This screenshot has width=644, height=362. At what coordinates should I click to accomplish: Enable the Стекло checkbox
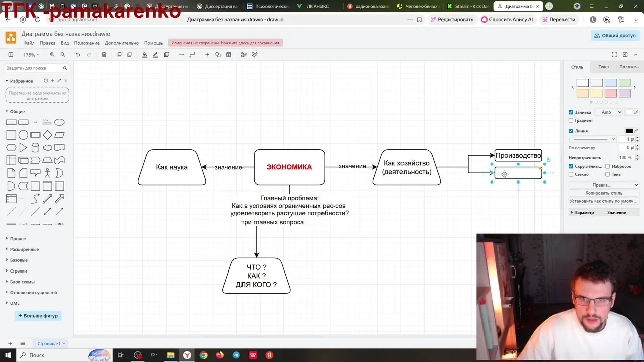[x=571, y=174]
